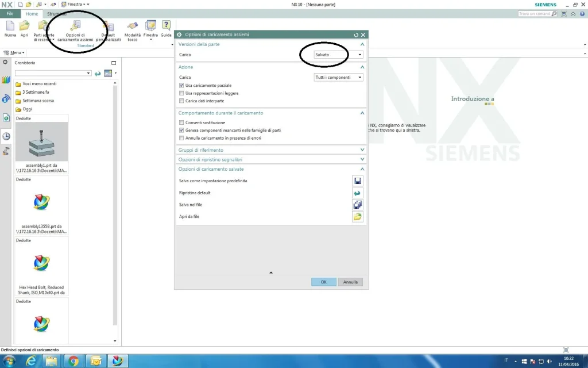Screen dimensions: 588x368
Task: Click the Apri da file folder icon
Action: (x=357, y=217)
